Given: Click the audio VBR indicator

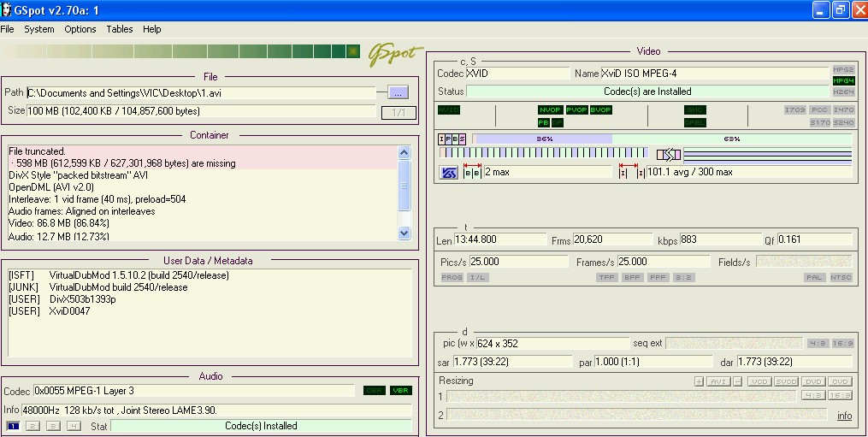Looking at the screenshot, I should 401,391.
